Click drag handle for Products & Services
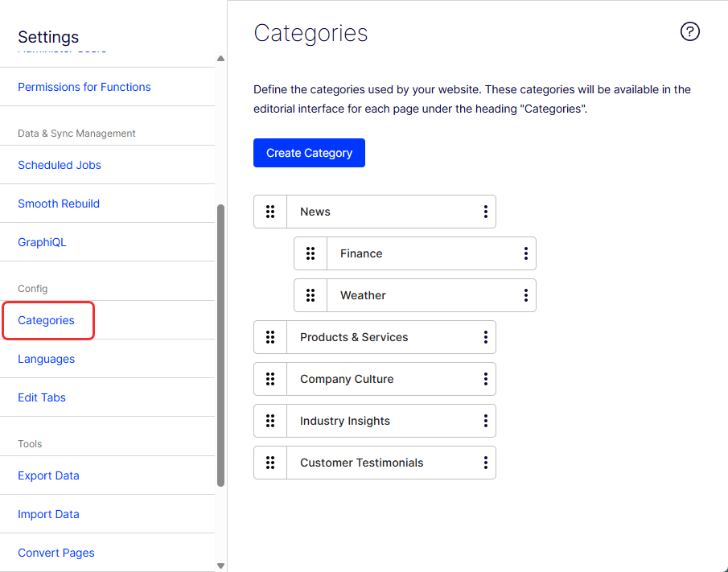 click(270, 337)
